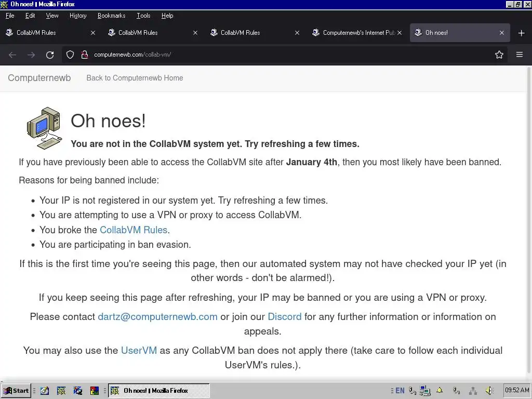Close the Oh noes! tab
Viewport: 532px width, 399px height.
tap(502, 33)
